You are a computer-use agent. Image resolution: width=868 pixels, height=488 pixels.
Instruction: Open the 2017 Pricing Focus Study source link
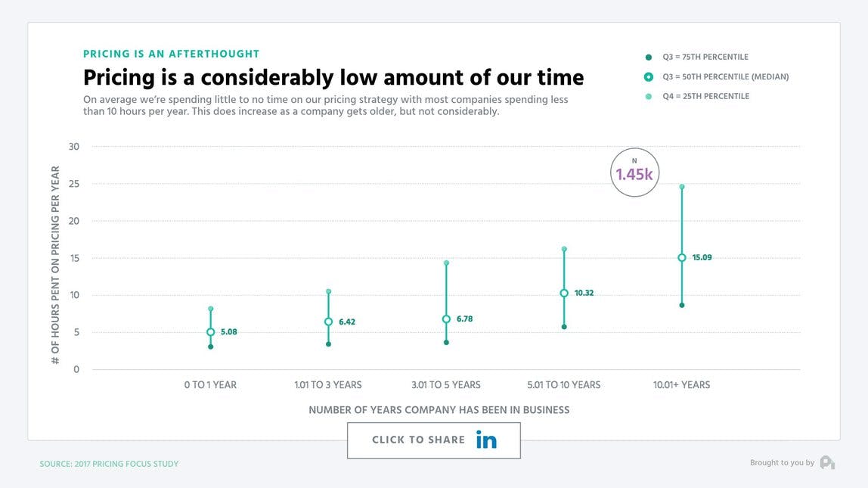click(x=109, y=464)
